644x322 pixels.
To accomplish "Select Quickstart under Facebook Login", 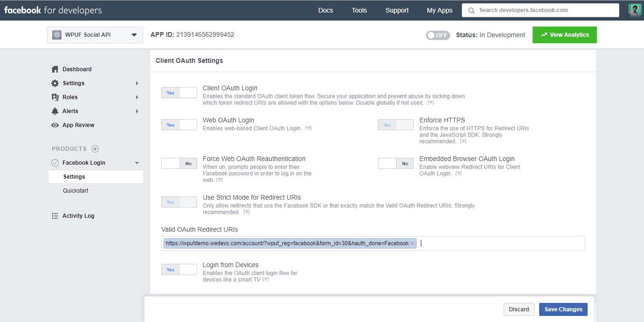I will pyautogui.click(x=75, y=191).
